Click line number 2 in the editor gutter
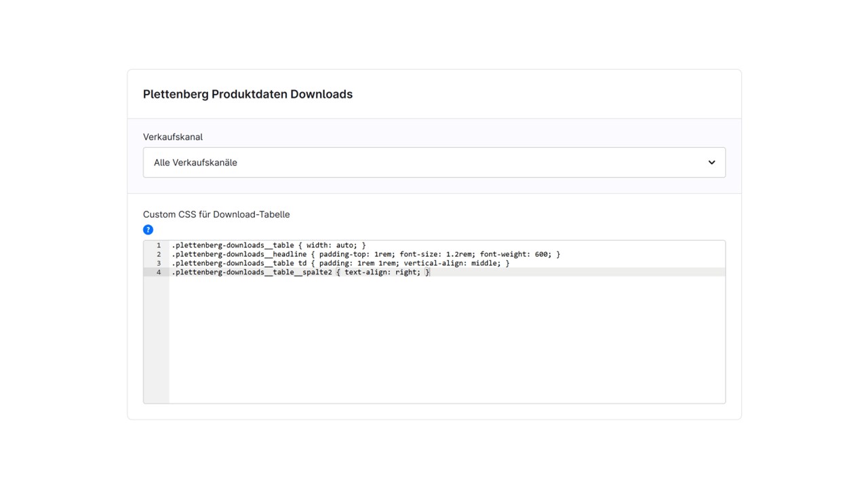This screenshot has width=868, height=488. 159,254
